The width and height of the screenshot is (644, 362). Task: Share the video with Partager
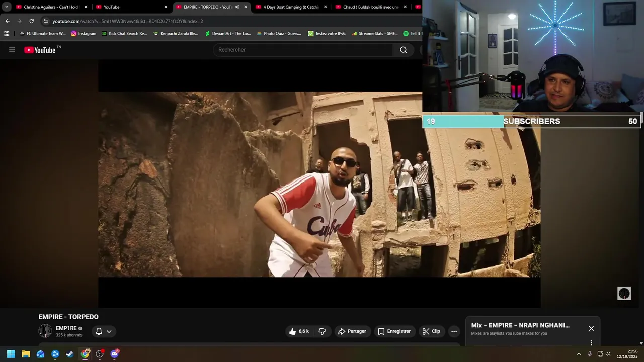[352, 331]
